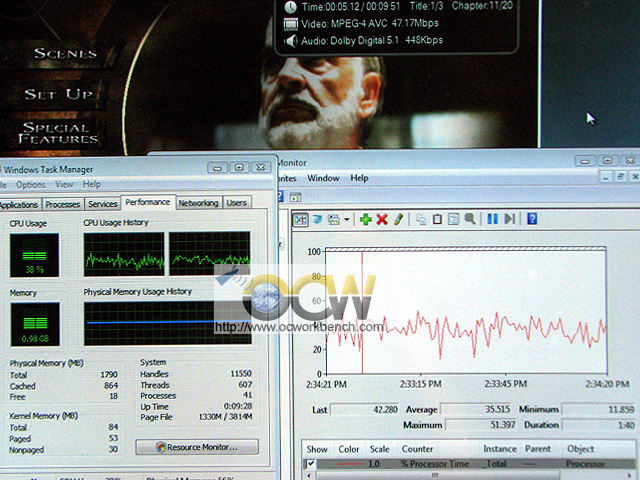This screenshot has width=640, height=480.
Task: Switch to Users tab in Task Manager
Action: coord(237,203)
